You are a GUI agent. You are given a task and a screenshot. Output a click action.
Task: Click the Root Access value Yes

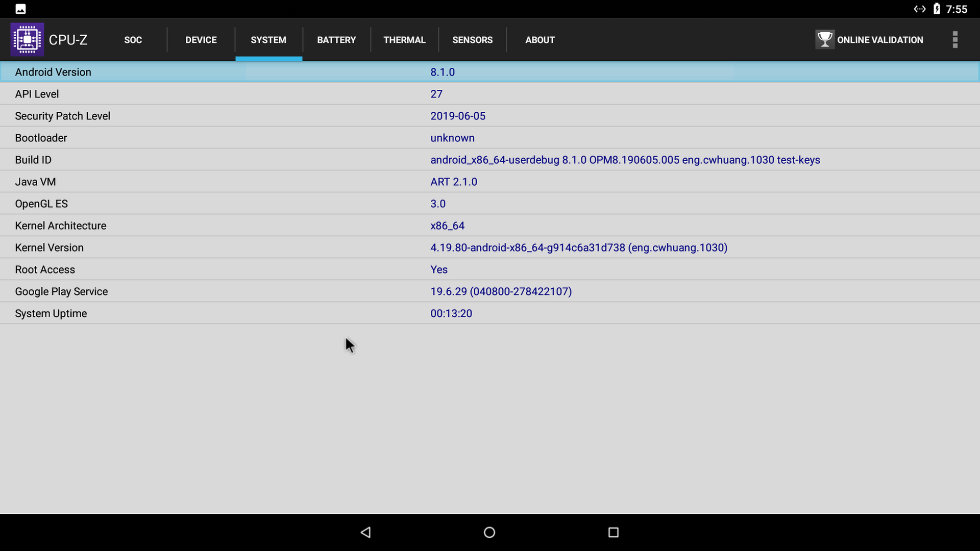click(x=439, y=269)
